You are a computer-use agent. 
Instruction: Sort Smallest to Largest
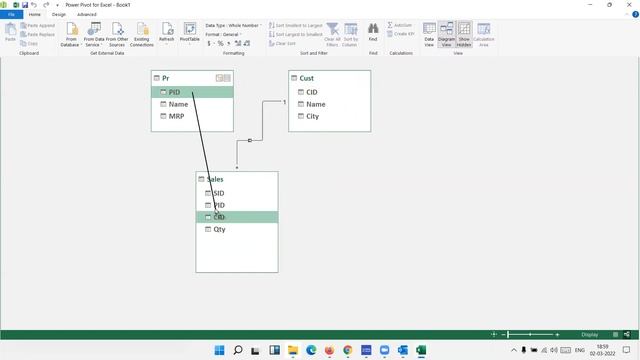[x=296, y=25]
